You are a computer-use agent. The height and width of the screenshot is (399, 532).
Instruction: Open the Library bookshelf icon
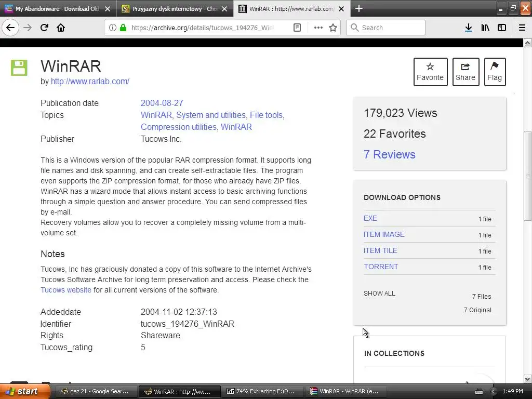[x=485, y=28]
